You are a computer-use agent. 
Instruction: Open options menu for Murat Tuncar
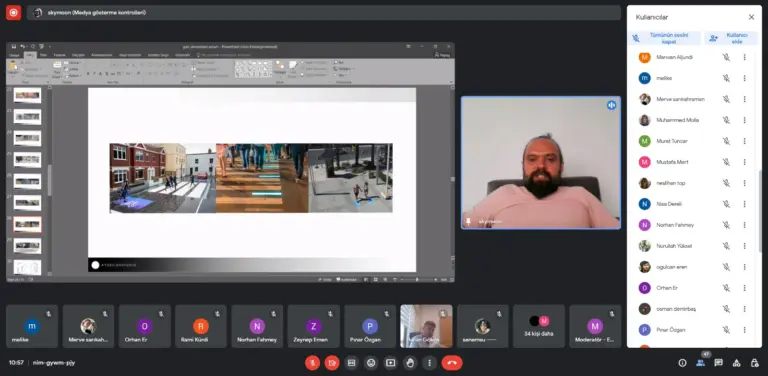click(x=744, y=141)
